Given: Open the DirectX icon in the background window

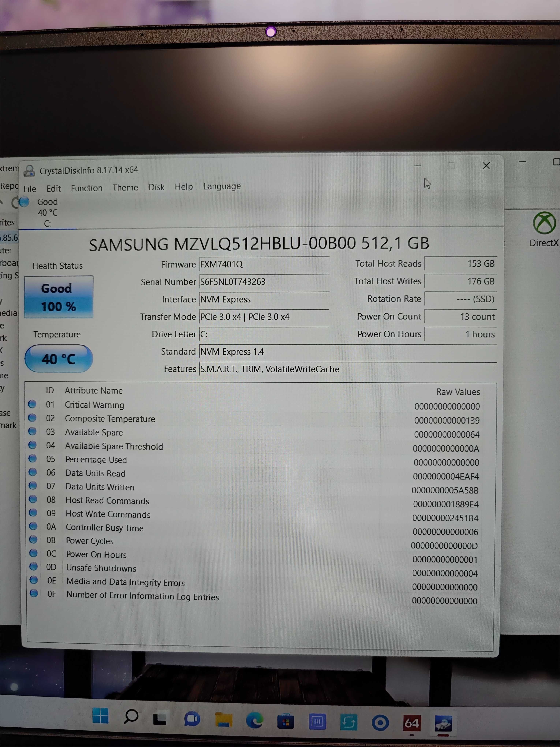Looking at the screenshot, I should click(x=544, y=229).
